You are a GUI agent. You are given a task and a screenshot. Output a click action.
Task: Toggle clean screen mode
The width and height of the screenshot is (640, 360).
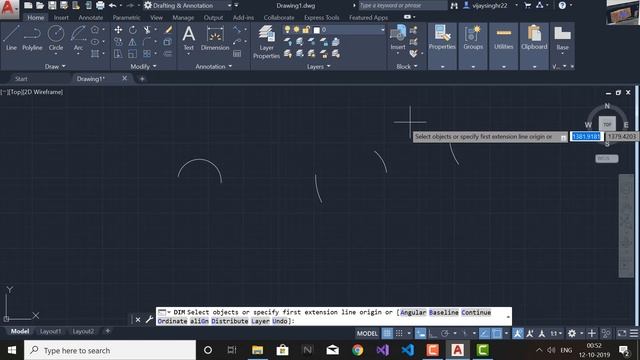click(x=622, y=333)
